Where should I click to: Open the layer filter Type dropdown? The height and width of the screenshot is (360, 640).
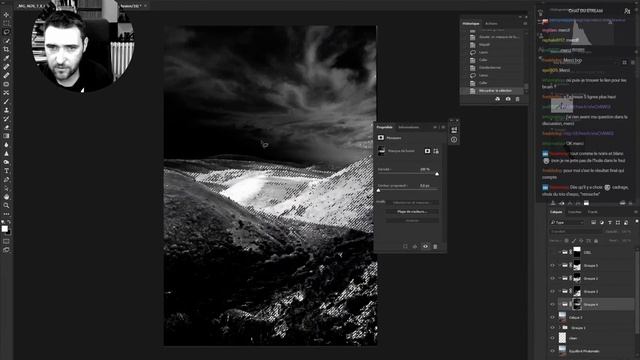[x=567, y=222]
